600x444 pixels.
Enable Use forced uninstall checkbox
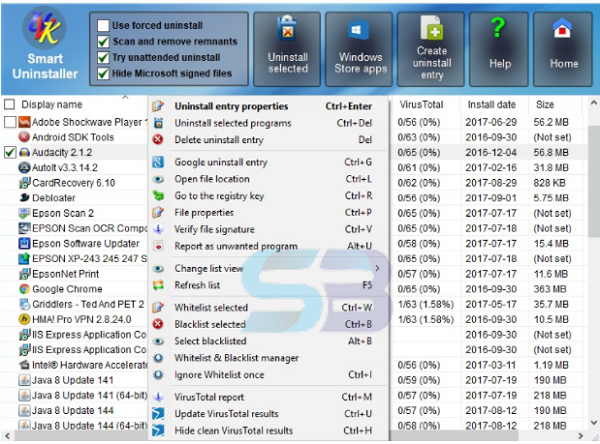coord(103,25)
